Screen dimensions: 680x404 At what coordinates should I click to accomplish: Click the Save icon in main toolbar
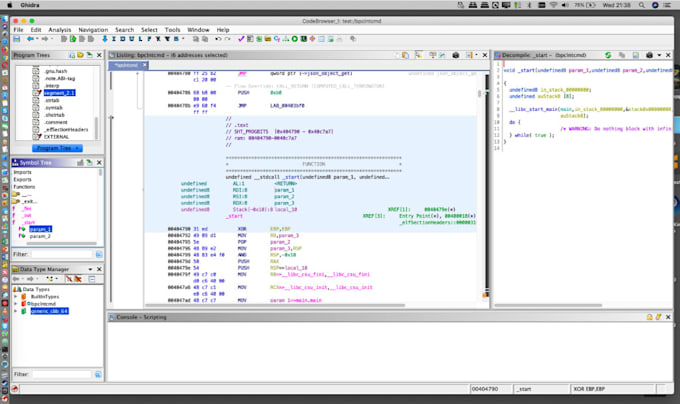(19, 40)
